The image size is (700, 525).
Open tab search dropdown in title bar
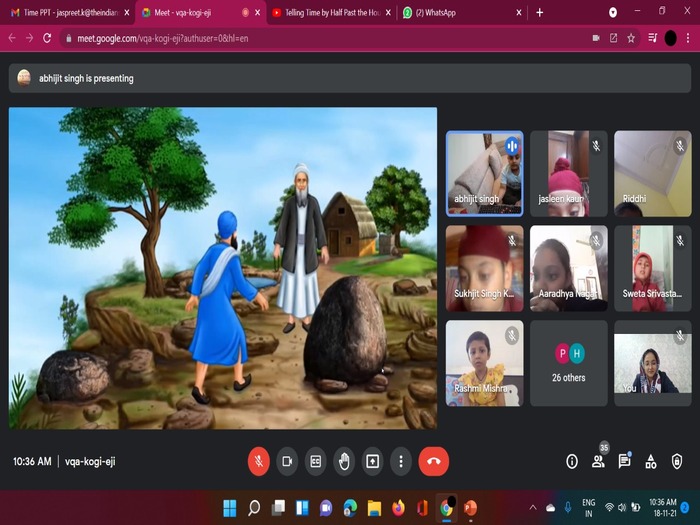click(613, 12)
